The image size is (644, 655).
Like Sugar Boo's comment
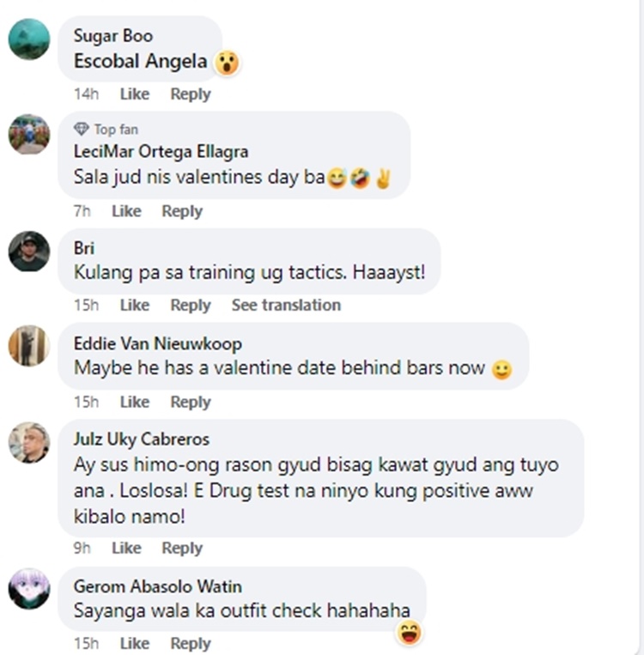[135, 94]
